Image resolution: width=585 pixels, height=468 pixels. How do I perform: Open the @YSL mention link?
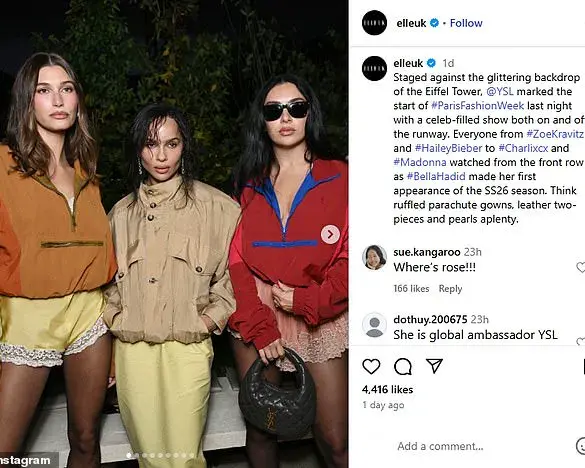coord(500,91)
